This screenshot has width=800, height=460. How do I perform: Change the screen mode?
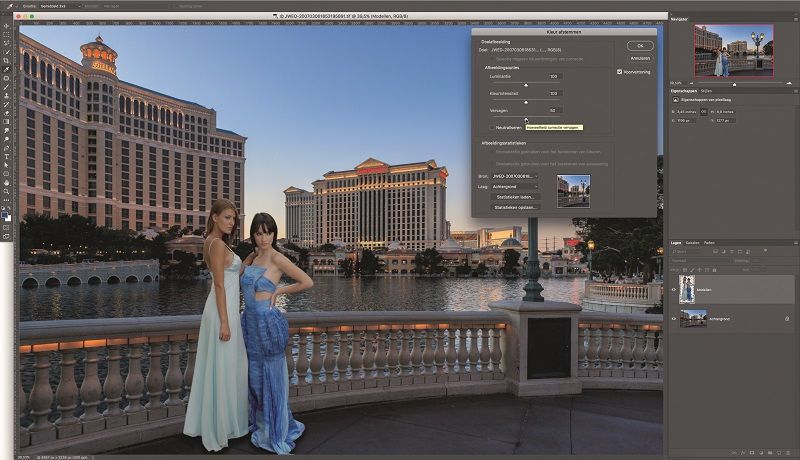tap(6, 237)
